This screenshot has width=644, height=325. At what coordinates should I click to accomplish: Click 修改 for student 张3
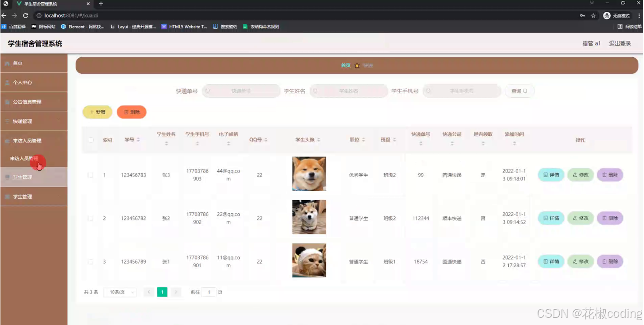(x=580, y=175)
